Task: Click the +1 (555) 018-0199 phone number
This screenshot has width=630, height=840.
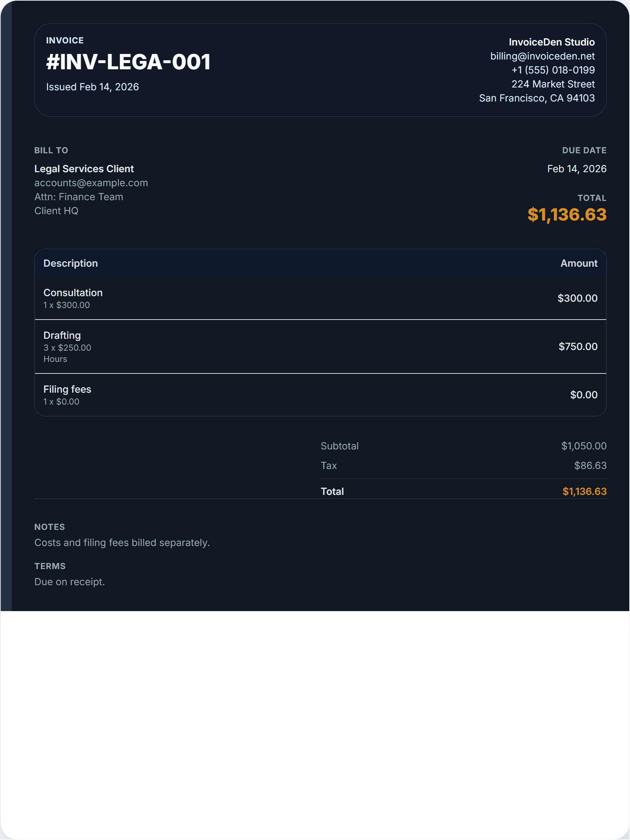Action: [x=553, y=70]
